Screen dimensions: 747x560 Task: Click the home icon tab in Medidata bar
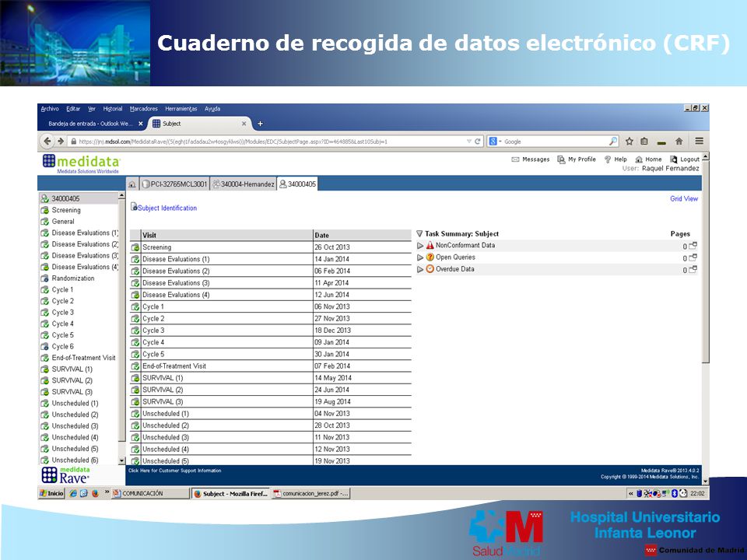tap(132, 184)
